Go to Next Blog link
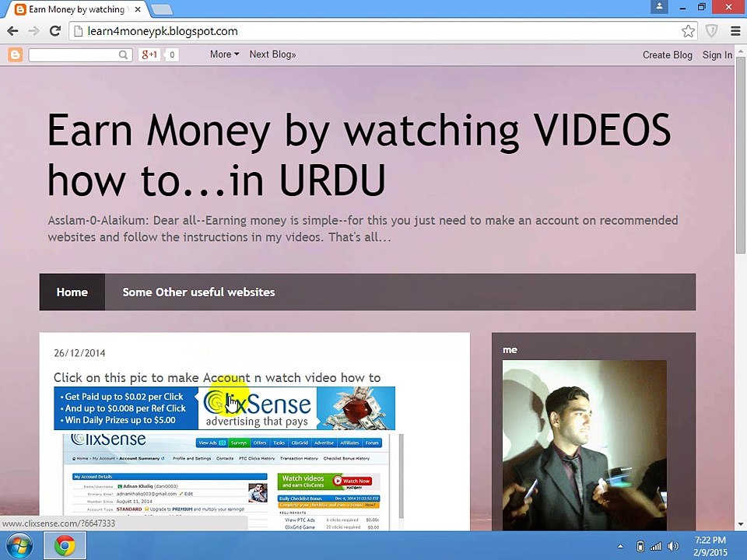 272,54
